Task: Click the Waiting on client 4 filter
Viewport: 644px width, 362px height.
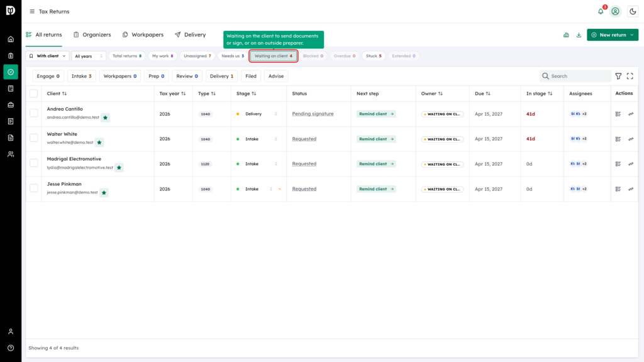Action: [x=274, y=56]
